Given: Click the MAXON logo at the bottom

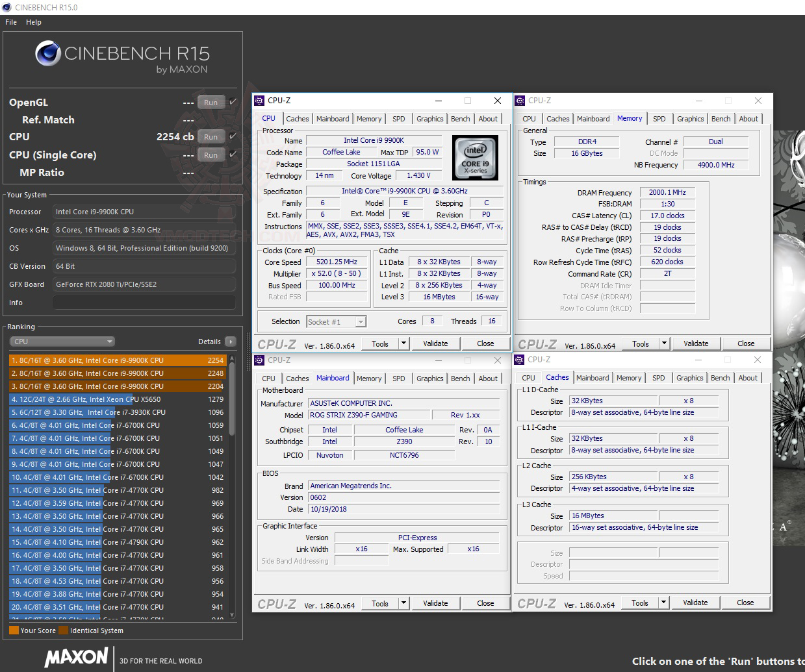Looking at the screenshot, I should pos(76,658).
